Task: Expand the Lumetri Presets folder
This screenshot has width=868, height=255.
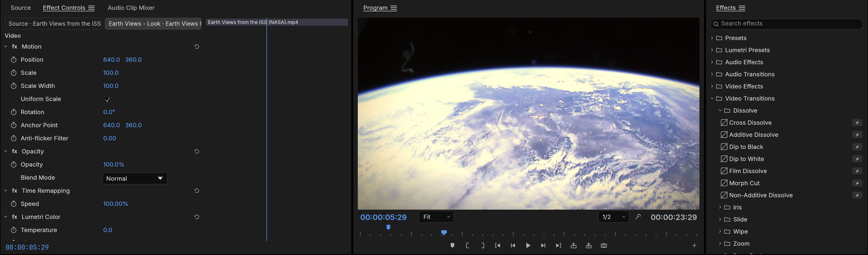Action: coord(712,50)
